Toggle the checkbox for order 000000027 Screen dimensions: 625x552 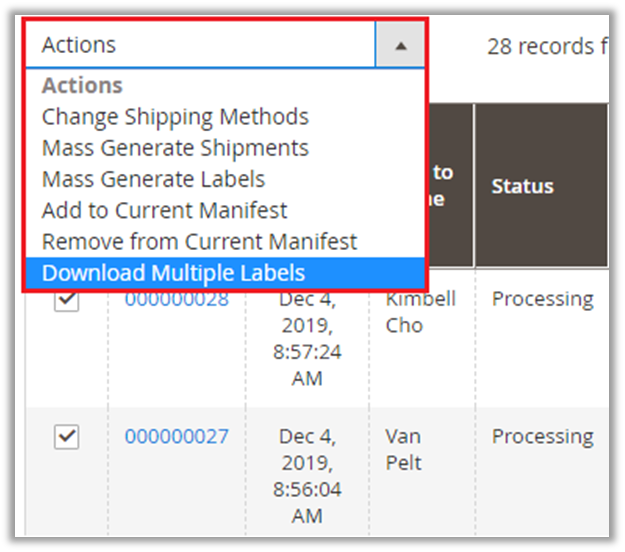pyautogui.click(x=66, y=437)
